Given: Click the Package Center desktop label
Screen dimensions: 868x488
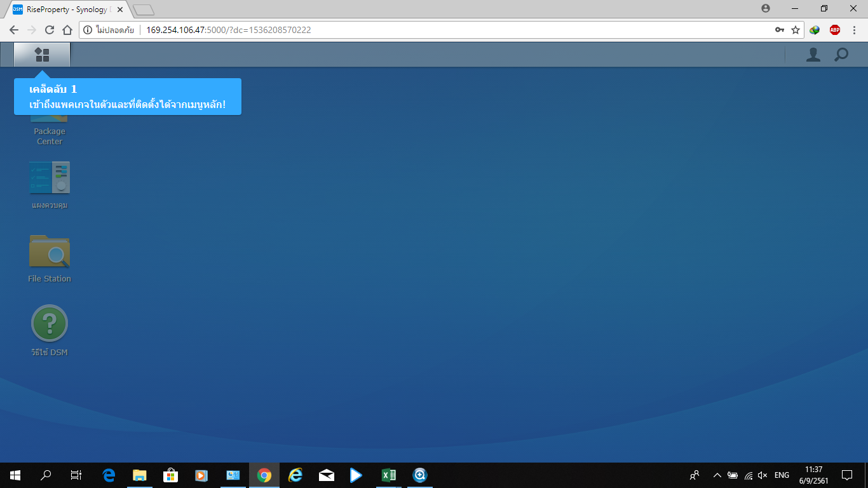Looking at the screenshot, I should click(50, 136).
